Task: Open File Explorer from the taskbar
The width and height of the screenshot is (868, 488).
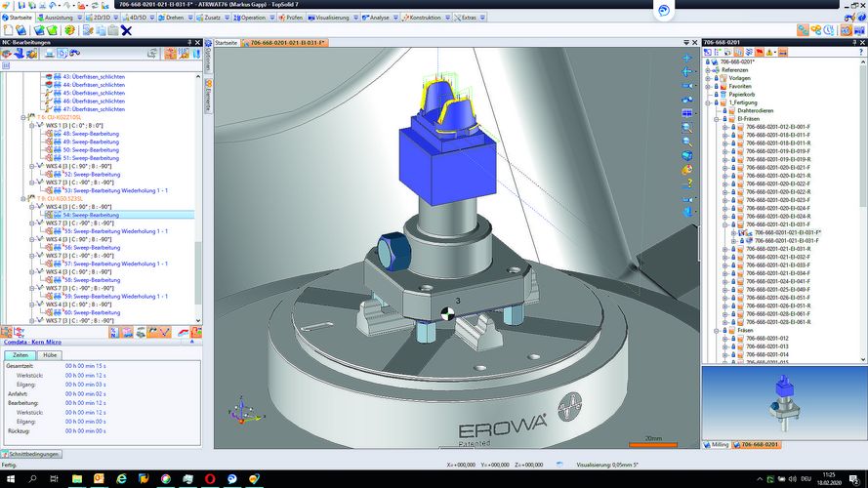Action: click(x=77, y=479)
